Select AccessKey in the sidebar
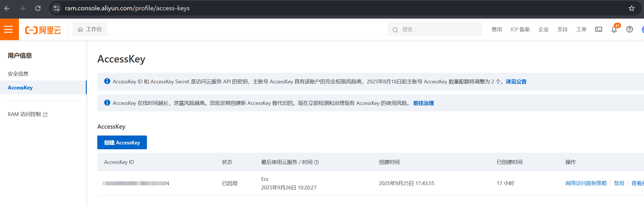The height and width of the screenshot is (206, 644). point(43,87)
